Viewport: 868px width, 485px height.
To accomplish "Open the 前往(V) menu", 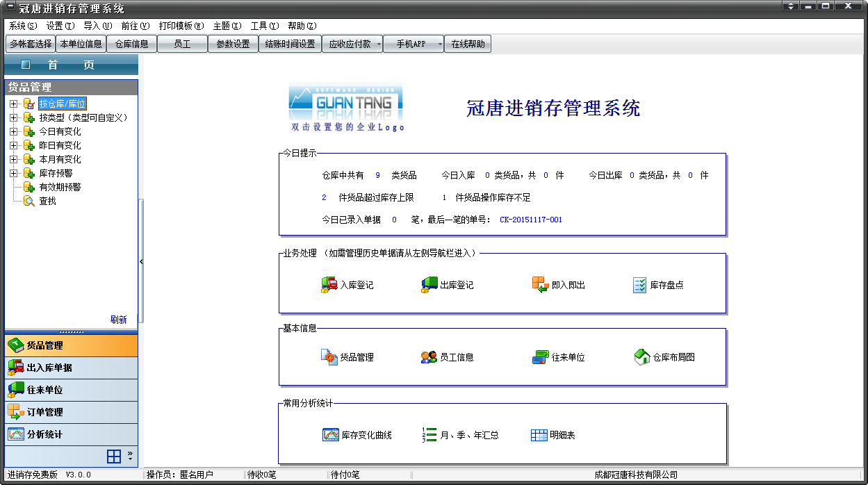I will pyautogui.click(x=135, y=26).
